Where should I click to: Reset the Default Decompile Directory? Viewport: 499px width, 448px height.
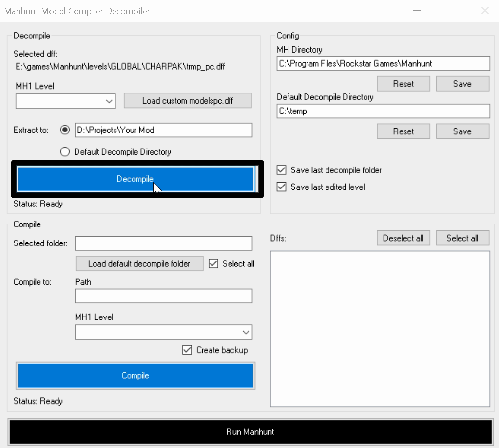coord(403,131)
